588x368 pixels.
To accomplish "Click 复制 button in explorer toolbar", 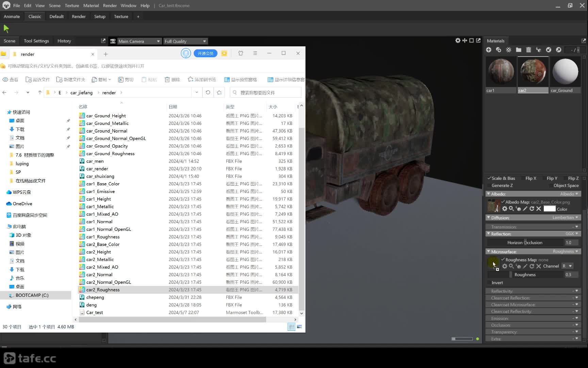I will (x=101, y=79).
